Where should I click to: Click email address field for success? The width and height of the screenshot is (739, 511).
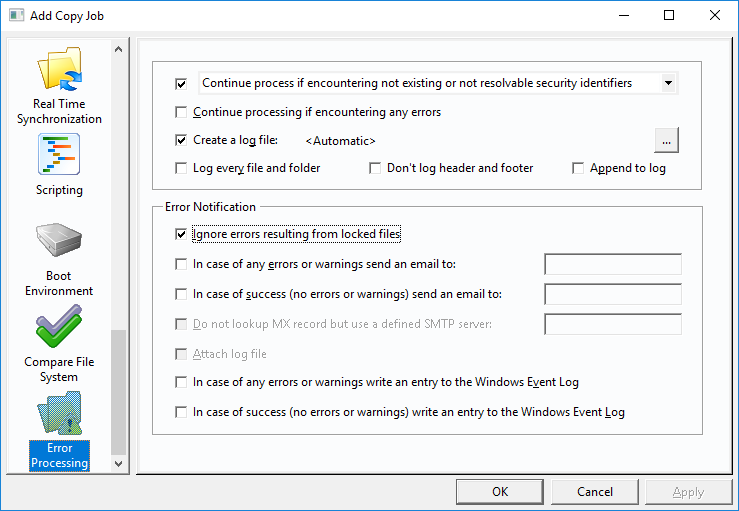click(613, 294)
